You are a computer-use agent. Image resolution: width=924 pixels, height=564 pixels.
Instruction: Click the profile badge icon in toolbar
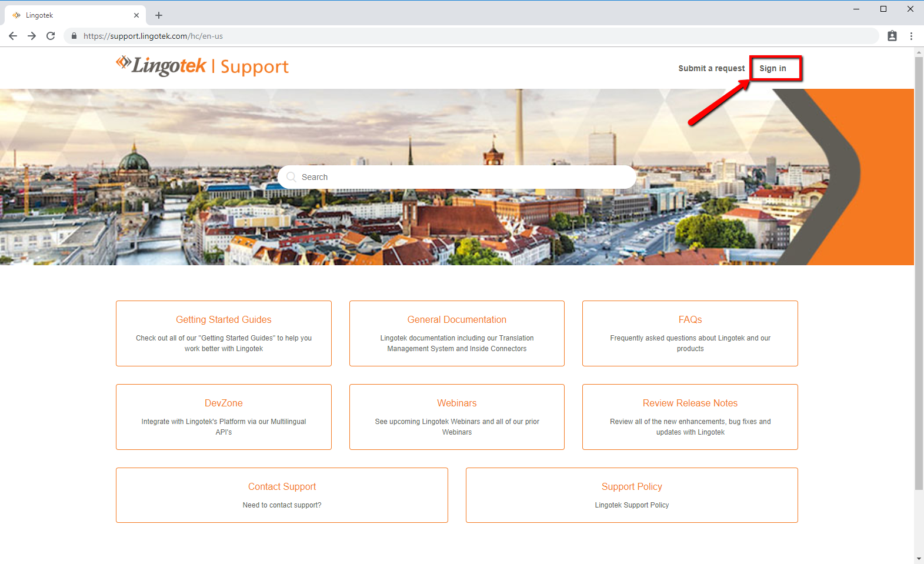coord(892,36)
